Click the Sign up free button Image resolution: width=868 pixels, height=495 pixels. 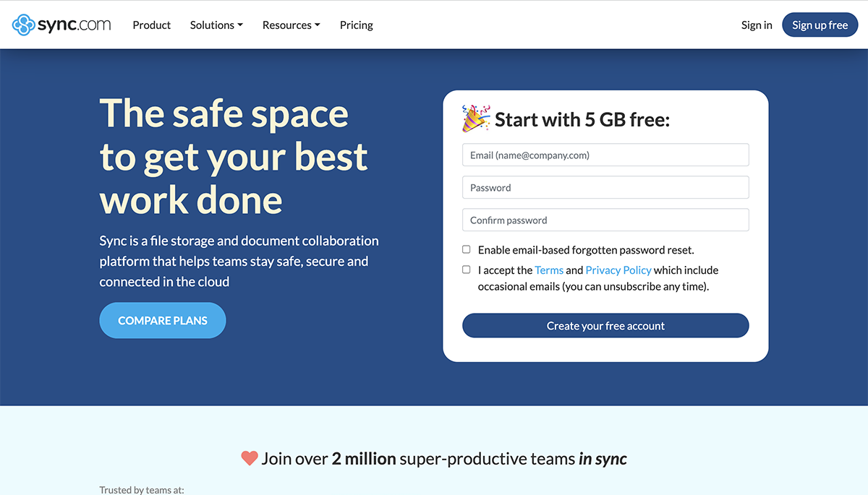point(820,25)
